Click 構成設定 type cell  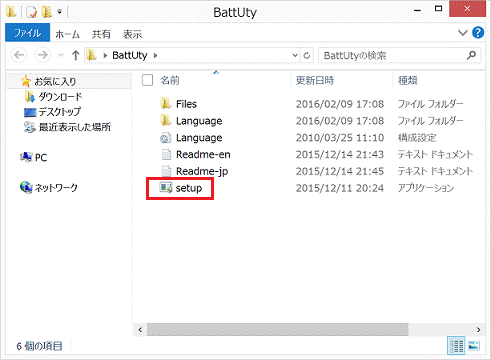[x=417, y=138]
